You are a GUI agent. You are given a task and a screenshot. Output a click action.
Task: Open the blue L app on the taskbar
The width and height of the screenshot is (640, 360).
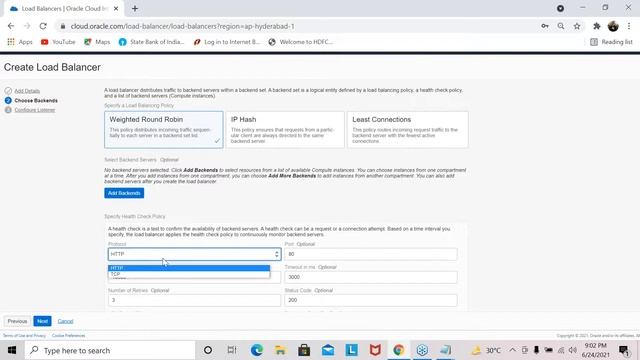pos(351,350)
